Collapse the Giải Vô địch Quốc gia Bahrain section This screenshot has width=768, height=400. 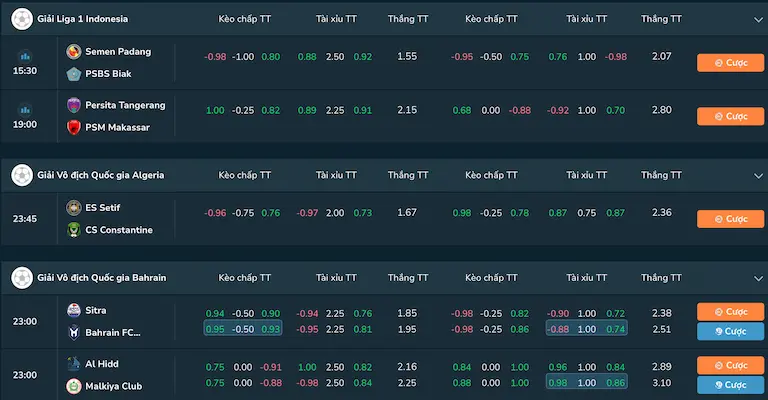pos(757,277)
